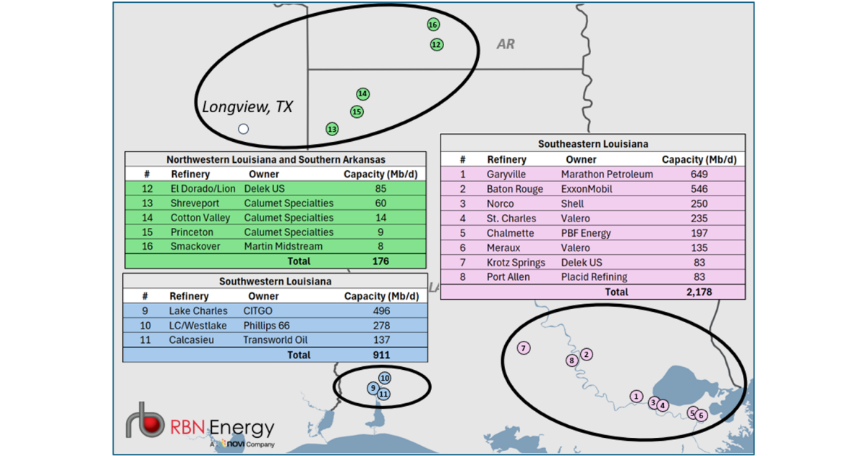The image size is (868, 456).
Task: Select blue map marker 9
Action: coord(373,388)
